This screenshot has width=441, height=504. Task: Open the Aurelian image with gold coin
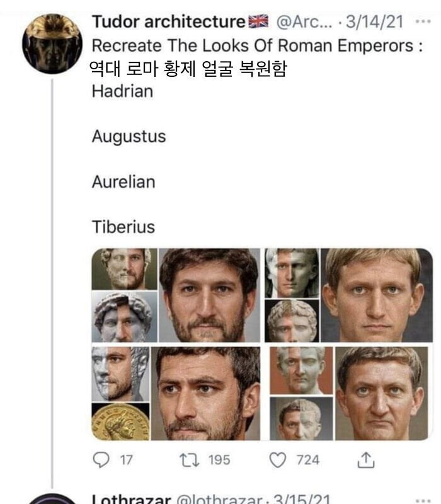coord(176,393)
